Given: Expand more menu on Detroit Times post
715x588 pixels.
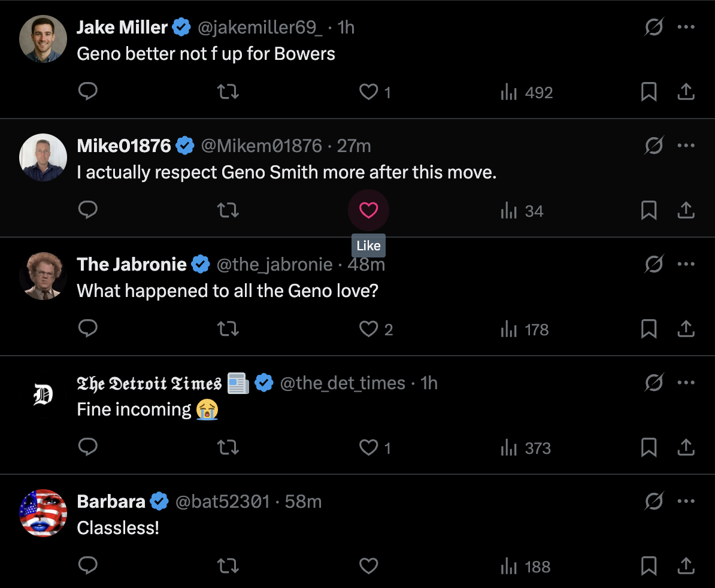Looking at the screenshot, I should [686, 383].
